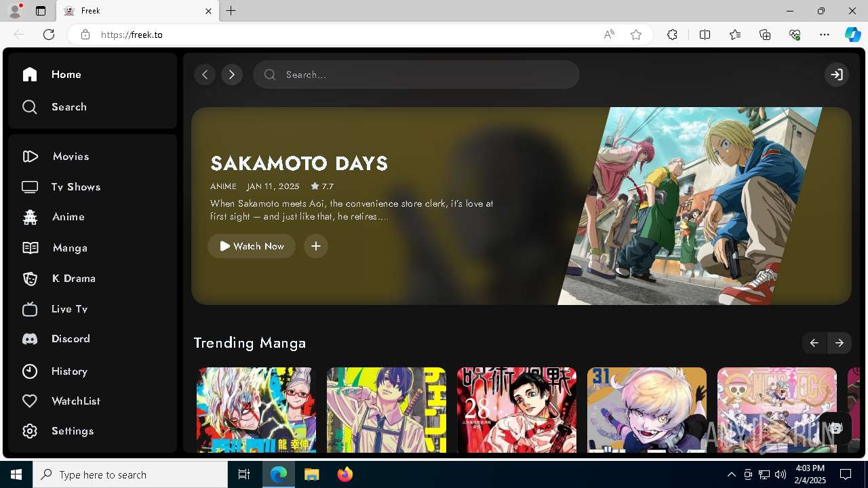Open the Manga label
This screenshot has height=488, width=868.
click(x=70, y=248)
